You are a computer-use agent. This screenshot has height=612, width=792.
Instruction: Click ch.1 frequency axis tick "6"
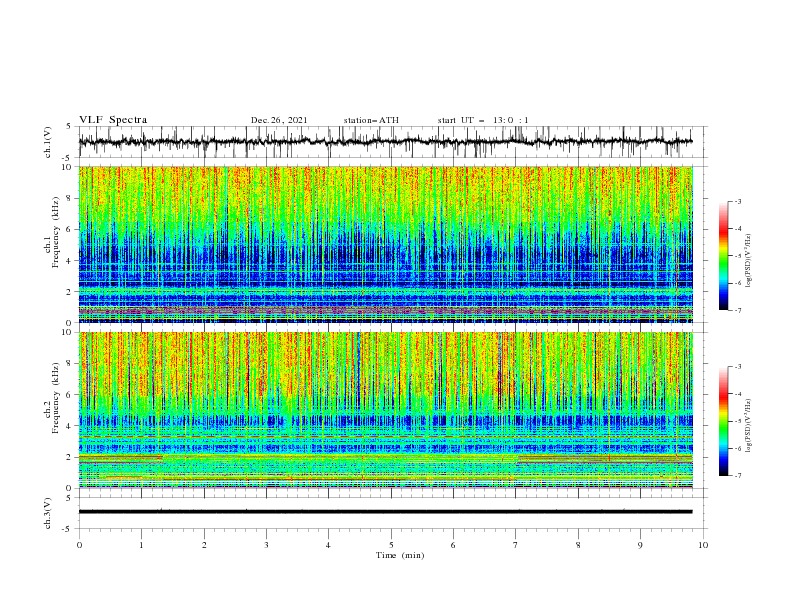[x=70, y=229]
